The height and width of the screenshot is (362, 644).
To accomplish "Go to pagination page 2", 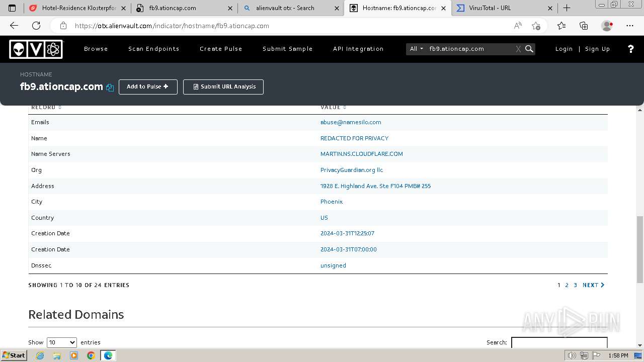I will [x=567, y=285].
